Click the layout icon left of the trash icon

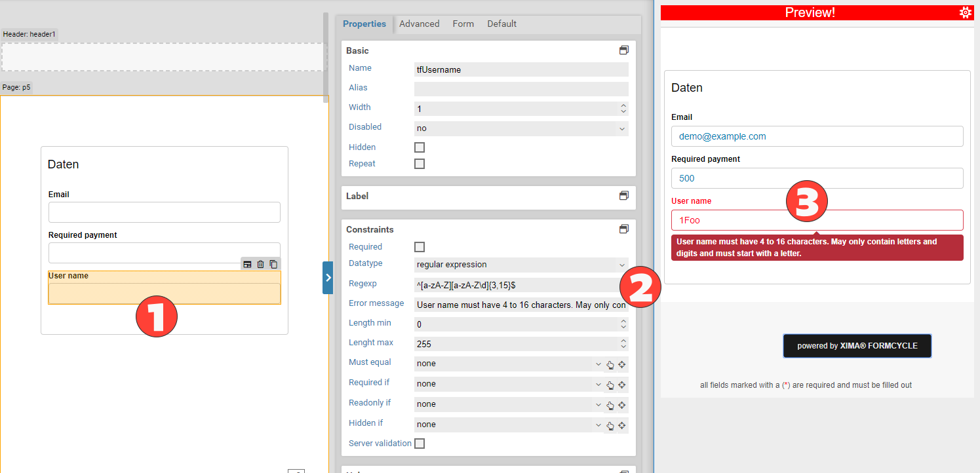247,264
